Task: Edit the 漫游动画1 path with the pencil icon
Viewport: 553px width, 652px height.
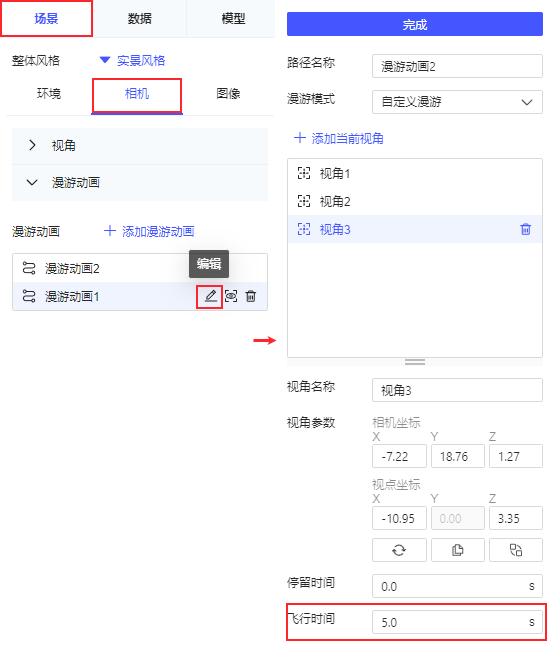Action: [210, 296]
